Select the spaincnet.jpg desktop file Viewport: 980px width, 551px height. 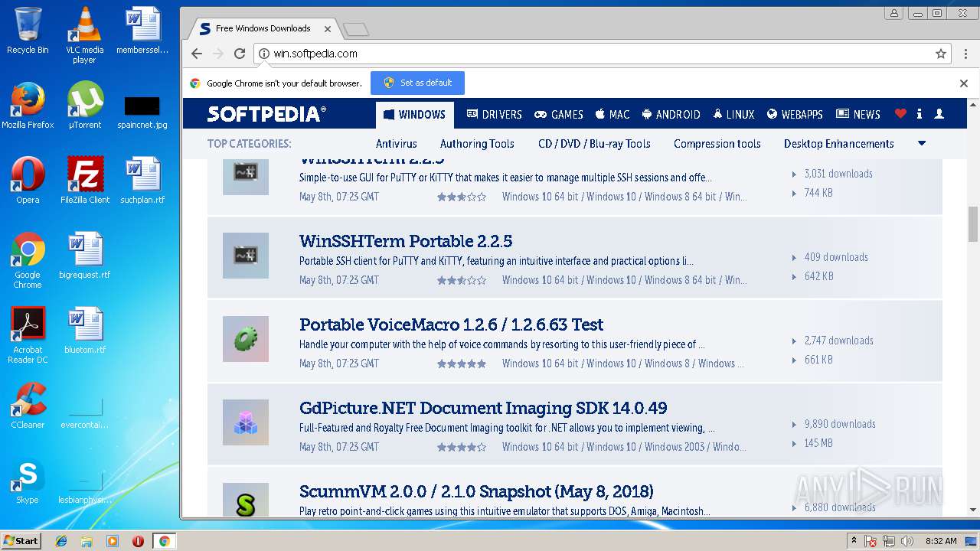point(142,112)
